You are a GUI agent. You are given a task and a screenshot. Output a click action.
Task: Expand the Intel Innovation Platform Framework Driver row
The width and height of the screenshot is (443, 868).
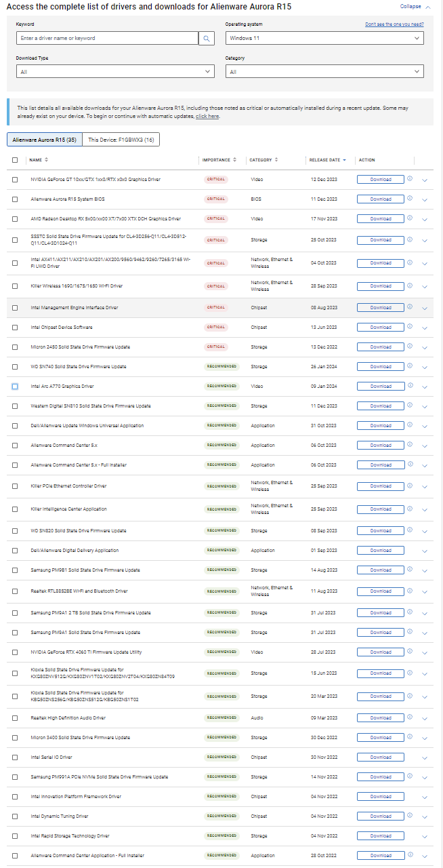tap(425, 797)
